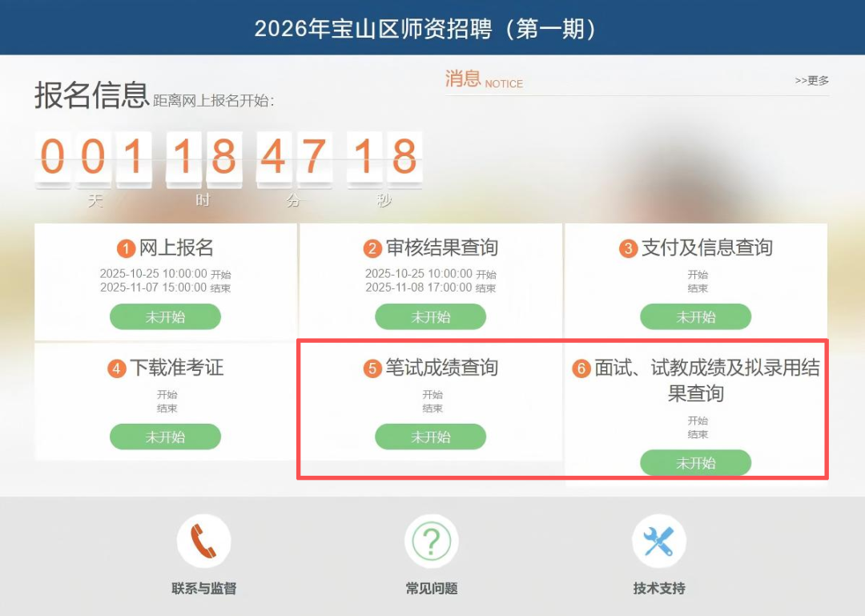Click the wrench tools 技术支持 icon
Screen dimensions: 865x616
(x=659, y=541)
